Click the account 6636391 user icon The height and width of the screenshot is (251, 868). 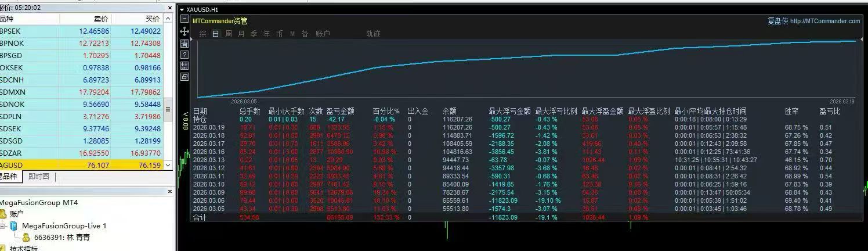[26, 237]
